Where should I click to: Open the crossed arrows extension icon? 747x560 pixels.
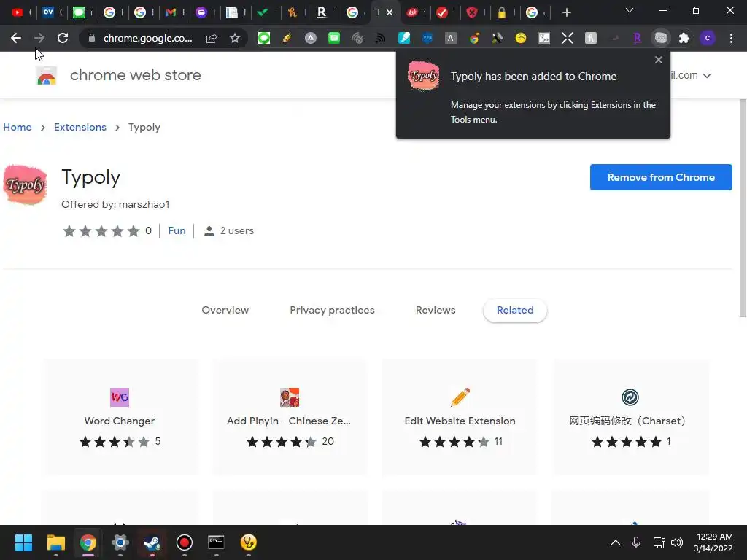tap(568, 38)
